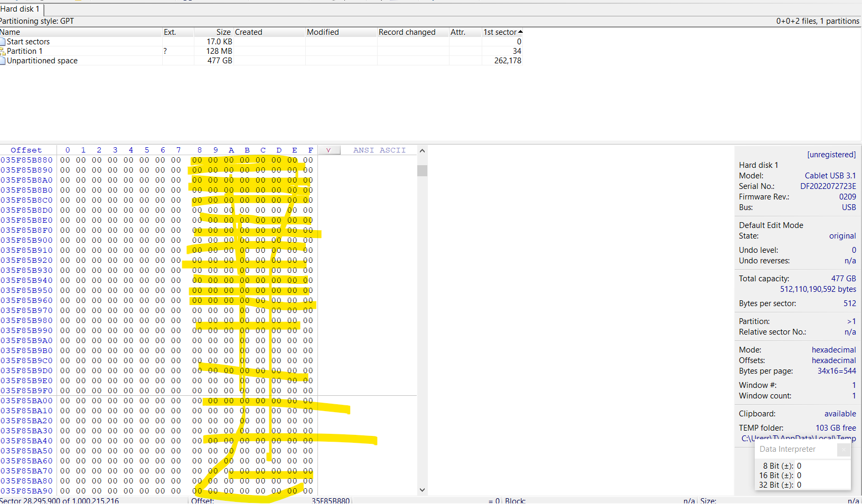Click the hex editor vertical scrollbar thumb
Image resolution: width=862 pixels, height=504 pixels.
422,170
